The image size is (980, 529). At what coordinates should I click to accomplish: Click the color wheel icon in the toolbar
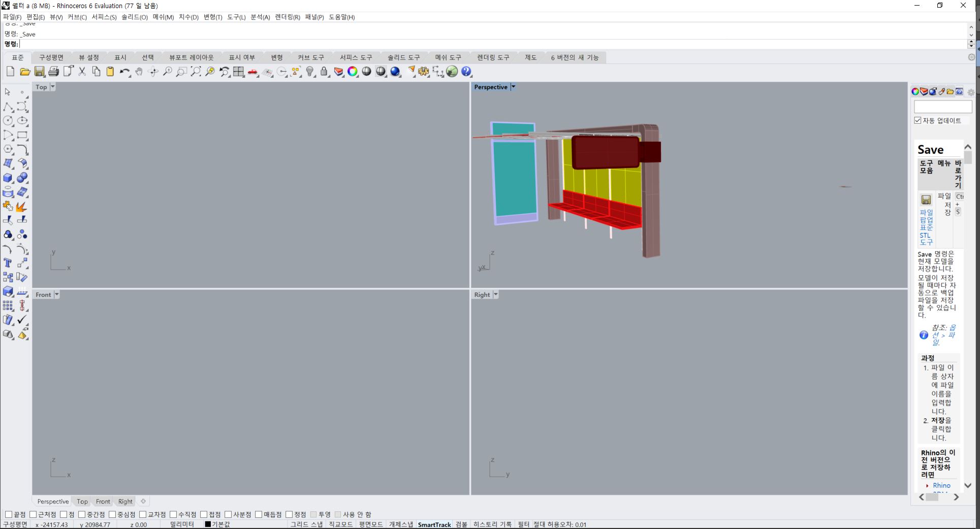(353, 72)
